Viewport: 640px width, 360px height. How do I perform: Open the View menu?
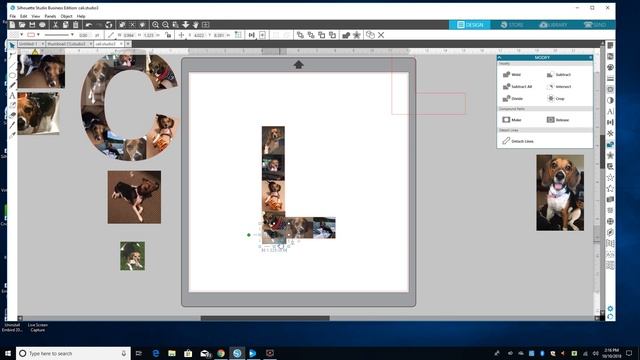click(x=36, y=16)
